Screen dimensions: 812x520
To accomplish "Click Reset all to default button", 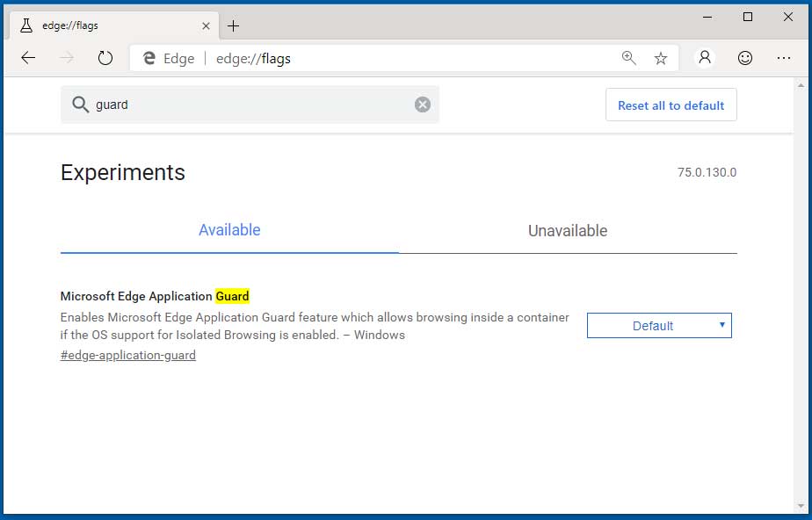I will click(x=671, y=105).
